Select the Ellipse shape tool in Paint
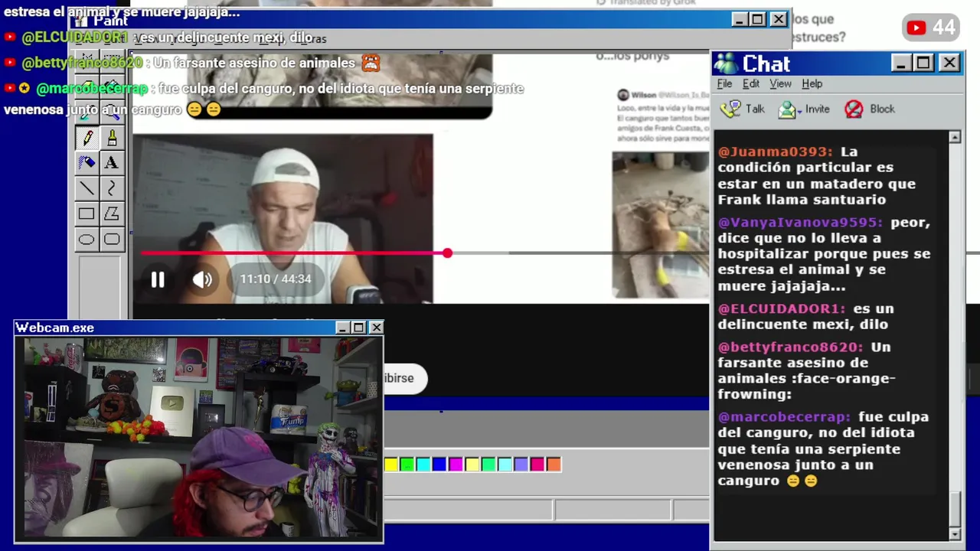980x551 pixels. [87, 240]
